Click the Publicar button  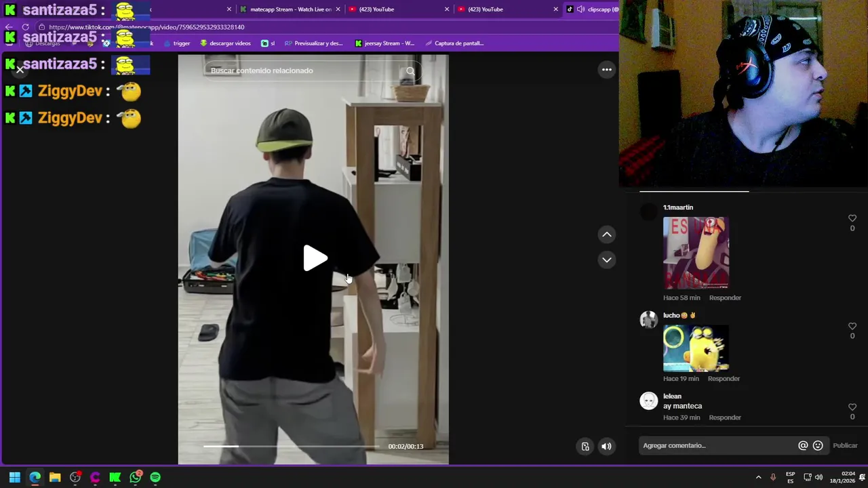point(845,445)
